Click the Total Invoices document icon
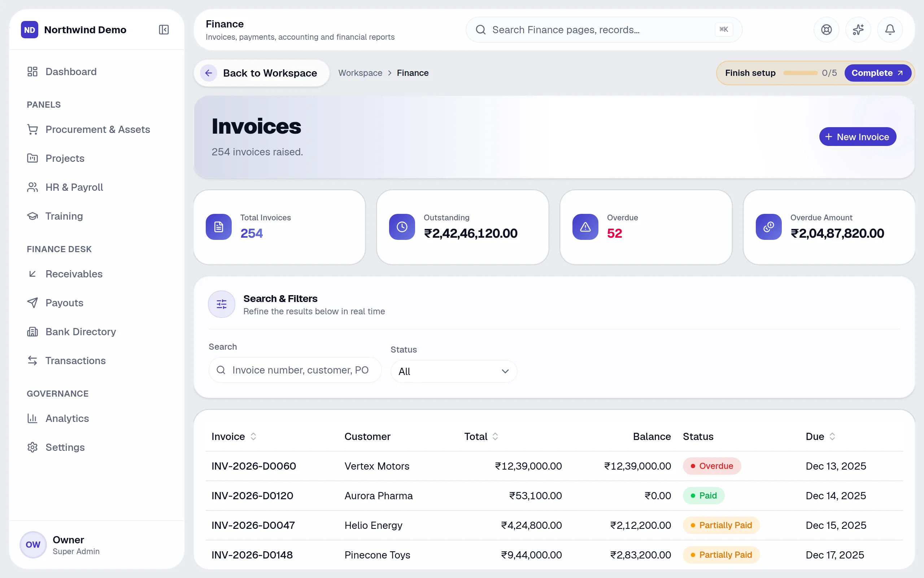The image size is (924, 578). point(218,227)
